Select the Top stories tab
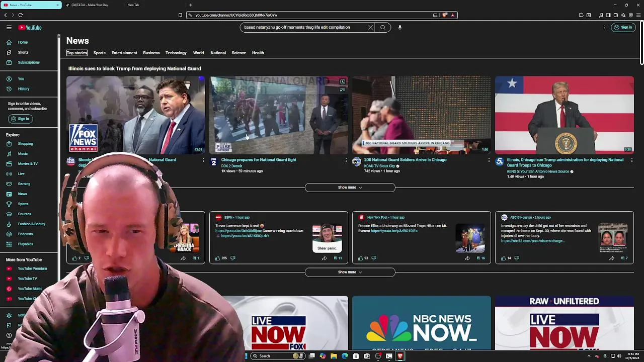The image size is (644, 362). click(77, 53)
